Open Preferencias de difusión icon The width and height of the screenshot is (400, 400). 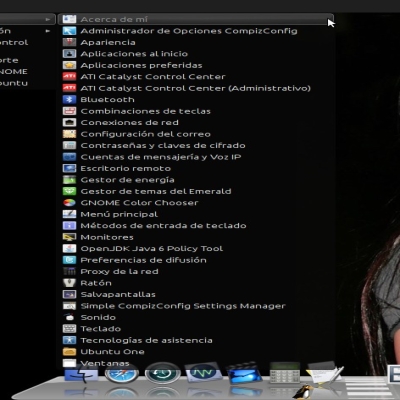pos(69,260)
